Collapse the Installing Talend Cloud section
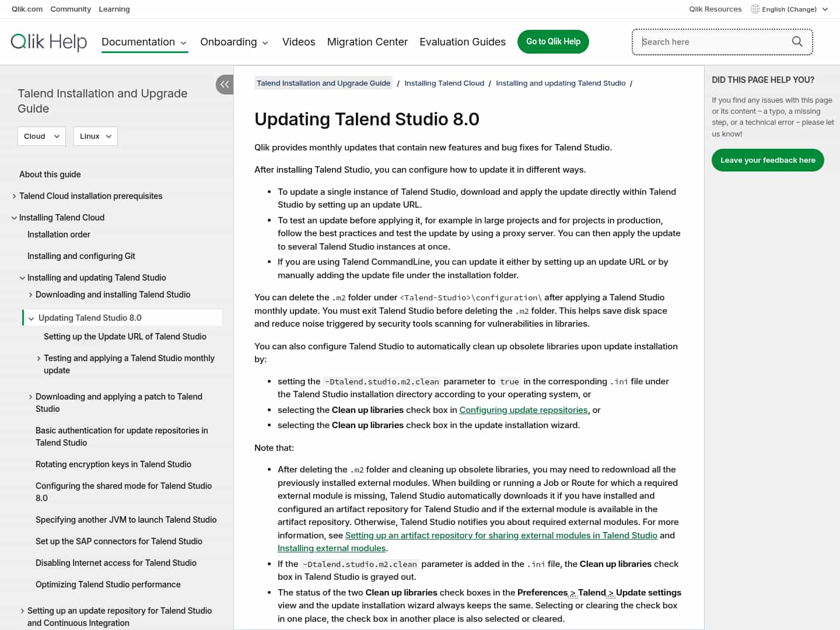The height and width of the screenshot is (630, 840). coord(14,218)
